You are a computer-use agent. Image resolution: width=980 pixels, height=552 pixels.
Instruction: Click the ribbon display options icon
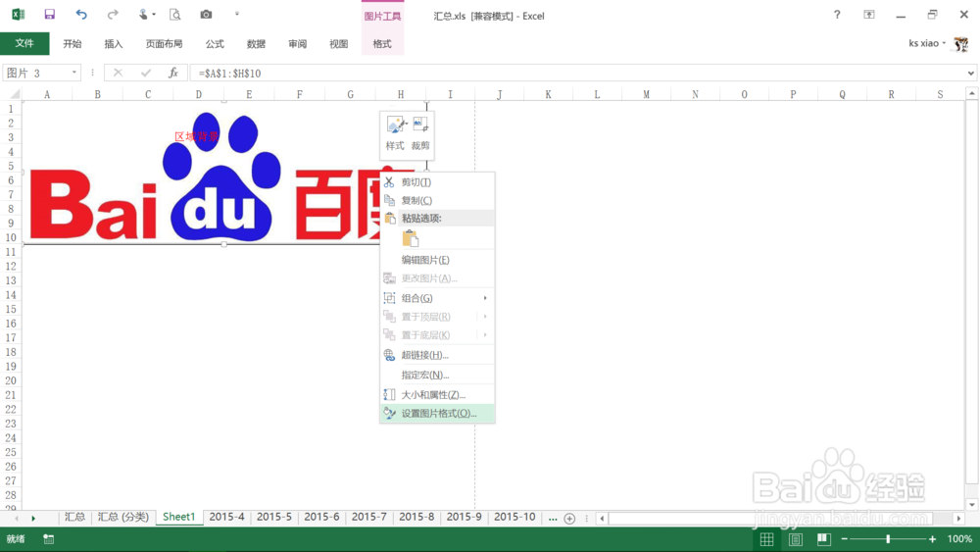pyautogui.click(x=869, y=15)
